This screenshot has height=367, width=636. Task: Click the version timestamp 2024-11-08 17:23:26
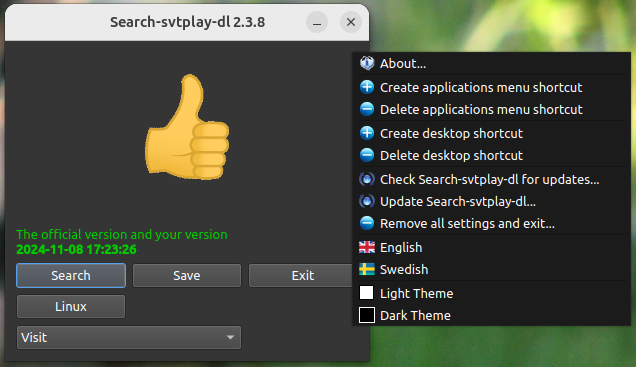coord(76,249)
